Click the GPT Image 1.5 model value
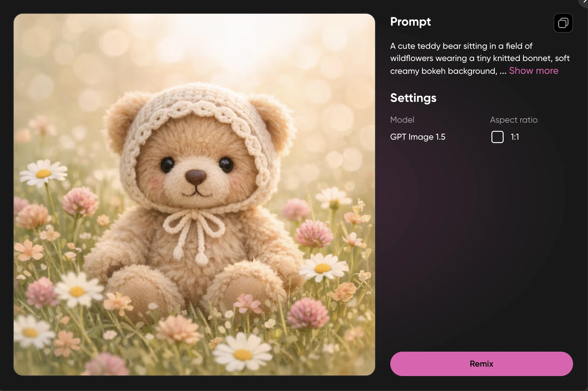Viewport: 588px width, 391px height. click(x=417, y=137)
